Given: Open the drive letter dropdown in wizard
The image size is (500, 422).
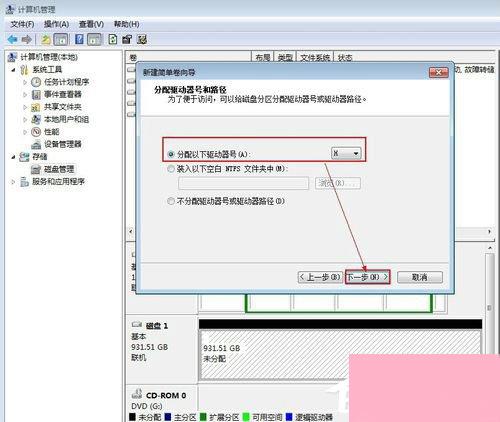Looking at the screenshot, I should coord(346,153).
